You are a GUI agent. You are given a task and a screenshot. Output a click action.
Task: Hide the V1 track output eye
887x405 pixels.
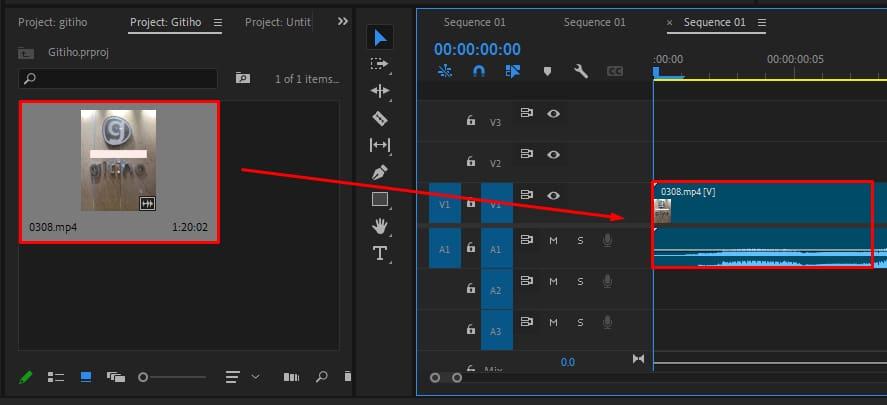pyautogui.click(x=553, y=196)
